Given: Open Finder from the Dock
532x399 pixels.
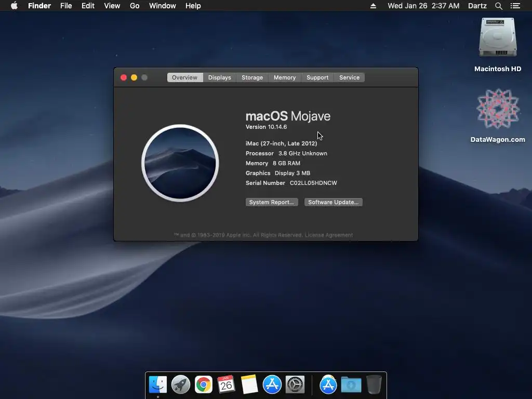Looking at the screenshot, I should pyautogui.click(x=158, y=385).
